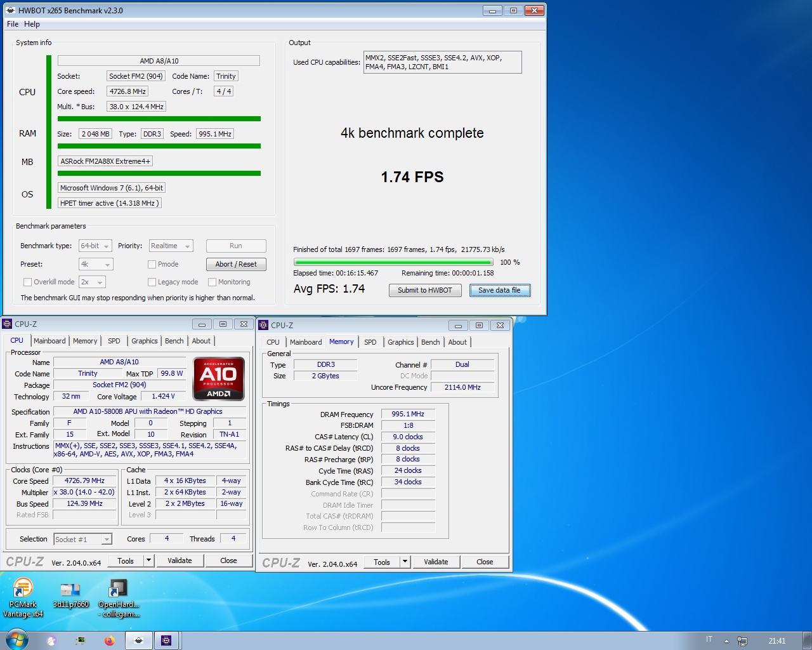Screen dimensions: 812x650
Task: Open Bench tab in CPU-Z Memory window
Action: click(431, 342)
